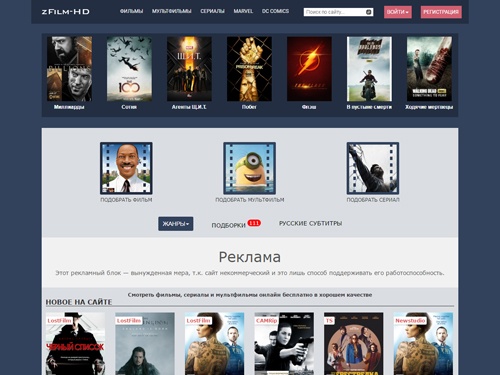Click the Ходячие мертвецы title link

click(x=429, y=107)
